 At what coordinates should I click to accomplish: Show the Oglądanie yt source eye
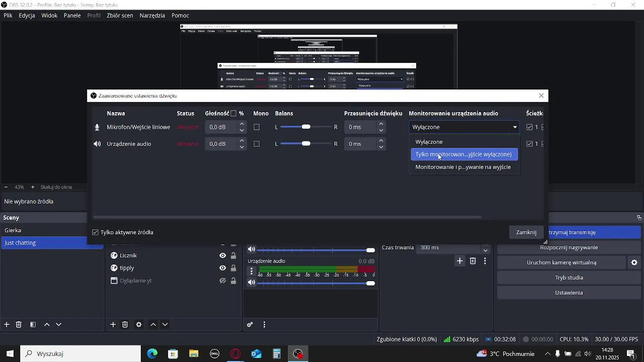(222, 281)
